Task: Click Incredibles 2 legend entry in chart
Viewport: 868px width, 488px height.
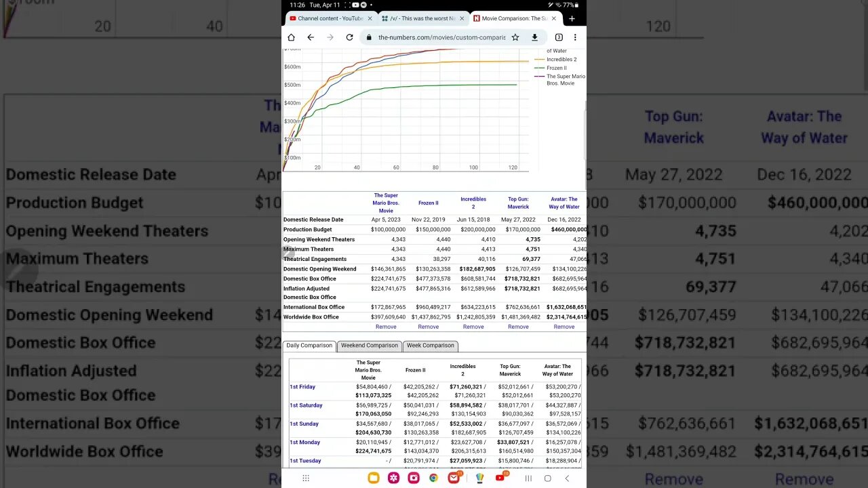Action: pos(556,60)
